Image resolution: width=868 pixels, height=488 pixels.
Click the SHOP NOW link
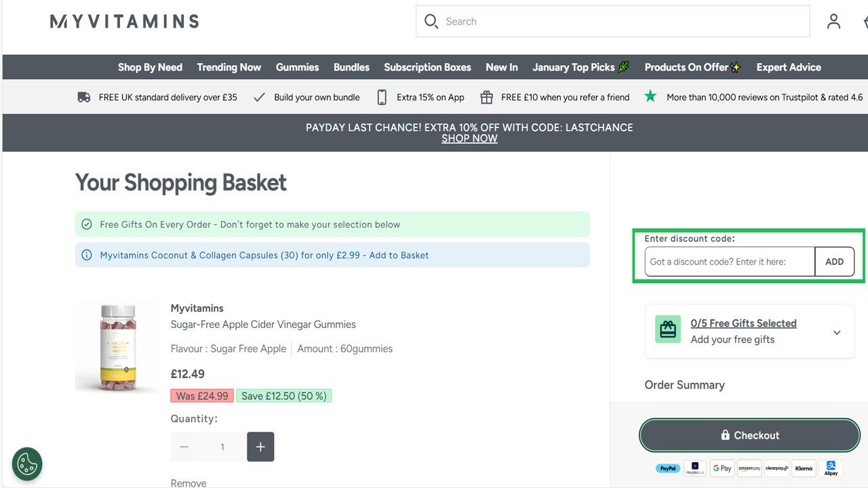point(469,138)
